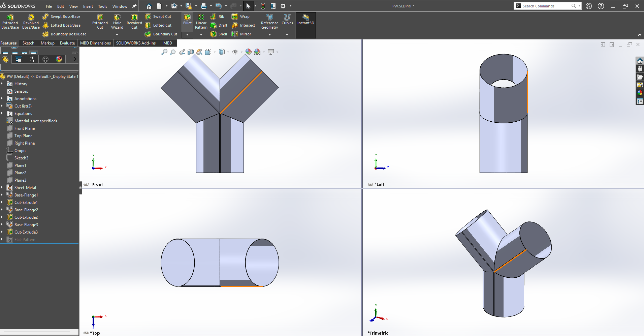The image size is (644, 336).
Task: Switch to the Markup tab
Action: tap(47, 43)
